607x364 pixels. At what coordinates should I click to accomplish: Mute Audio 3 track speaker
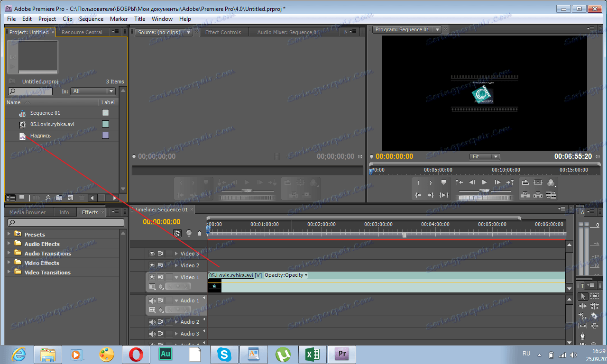pyautogui.click(x=153, y=334)
